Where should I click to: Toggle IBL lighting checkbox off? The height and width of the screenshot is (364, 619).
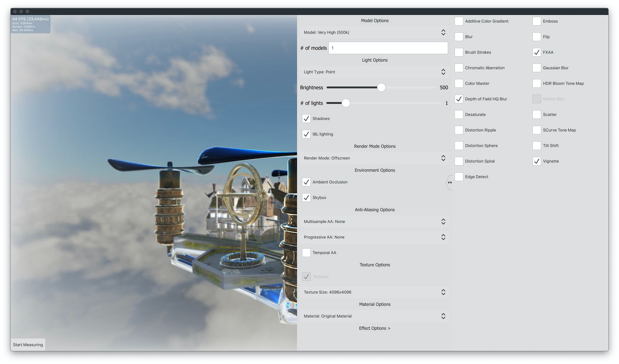306,134
